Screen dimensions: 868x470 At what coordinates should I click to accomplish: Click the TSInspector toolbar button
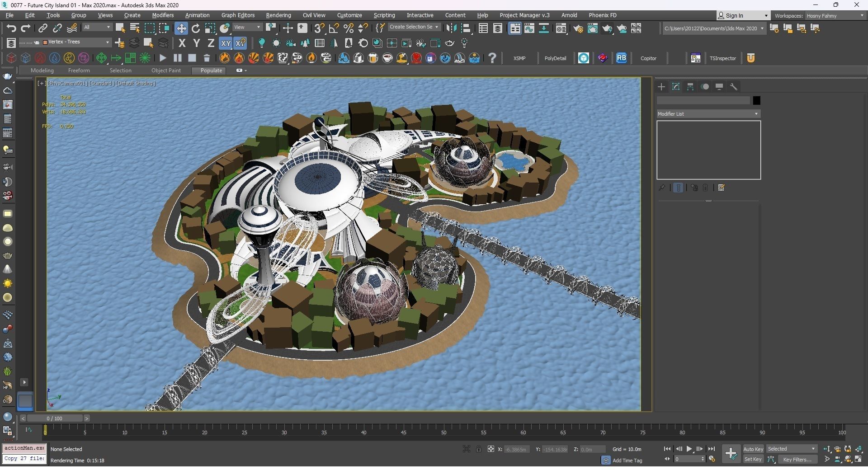(x=722, y=58)
